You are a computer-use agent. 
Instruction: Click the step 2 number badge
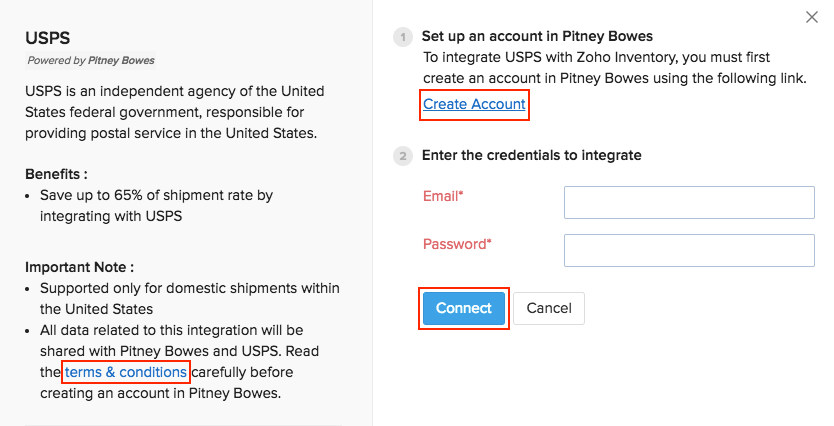[x=404, y=156]
